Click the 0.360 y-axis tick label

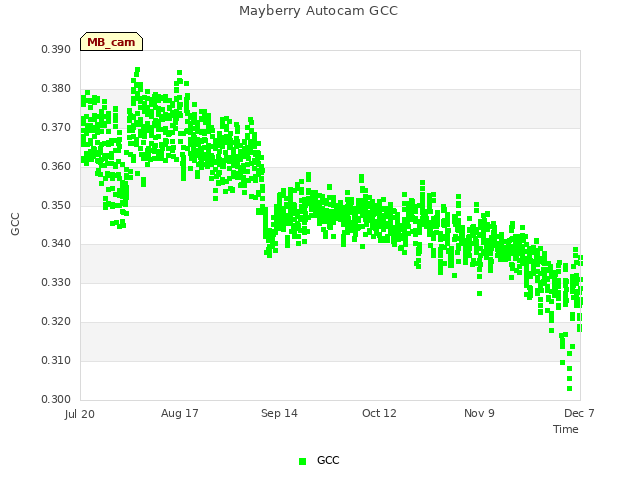[56, 167]
